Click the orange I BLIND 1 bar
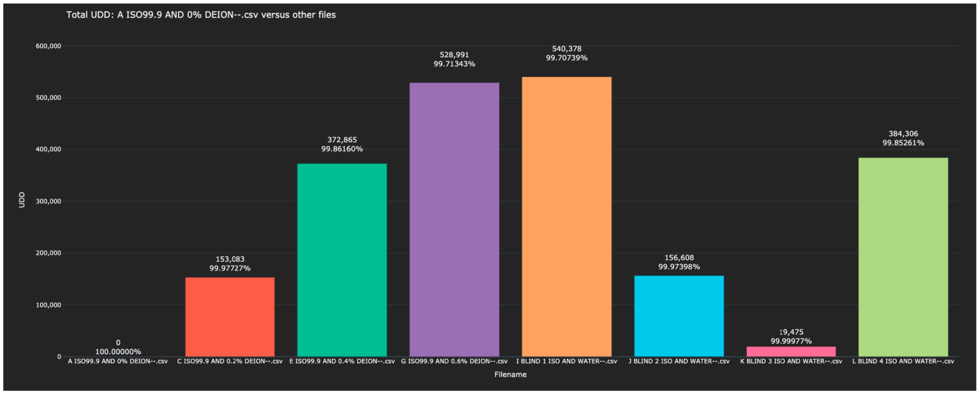 pos(567,216)
